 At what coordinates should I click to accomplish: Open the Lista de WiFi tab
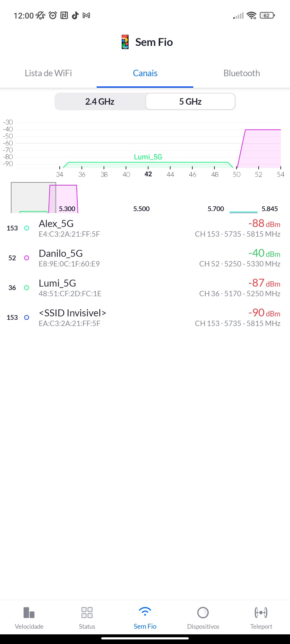click(x=48, y=73)
